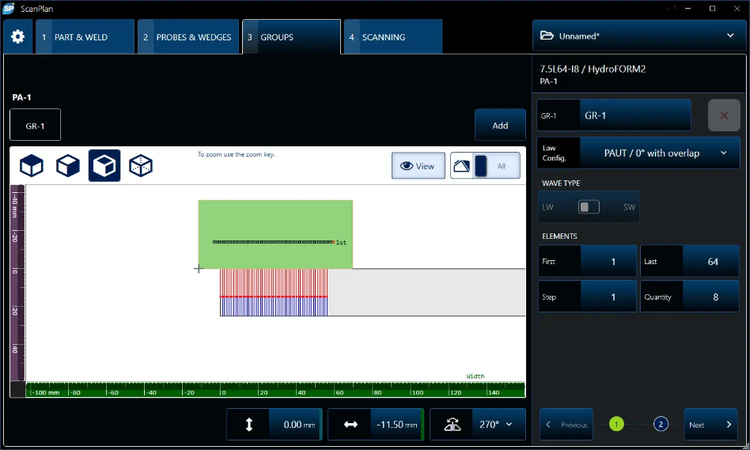Toggle the All beams display switch
This screenshot has width=750, height=450.
pyautogui.click(x=485, y=166)
